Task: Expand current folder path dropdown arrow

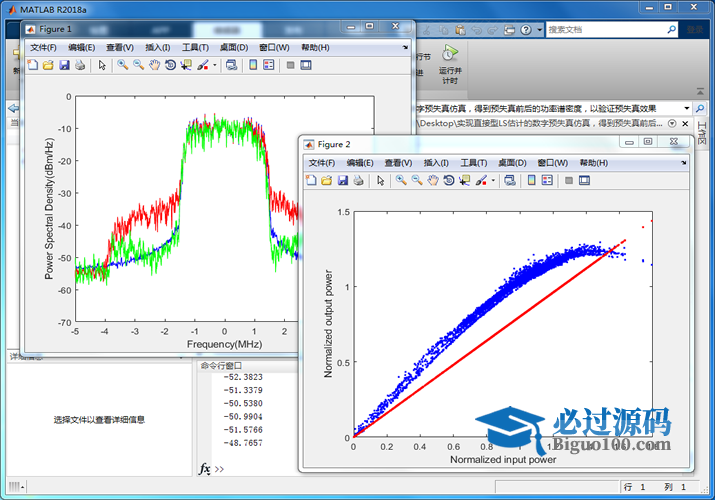Action: tap(687, 108)
